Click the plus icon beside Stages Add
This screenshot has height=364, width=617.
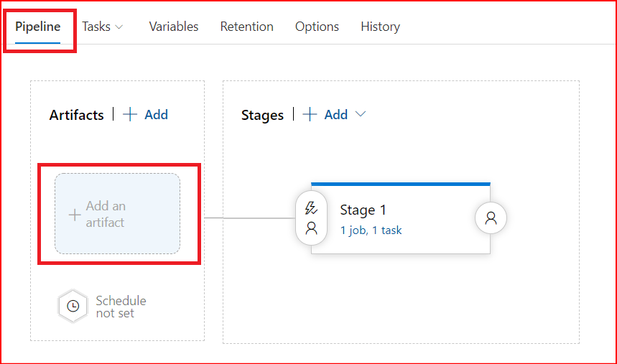(x=310, y=115)
